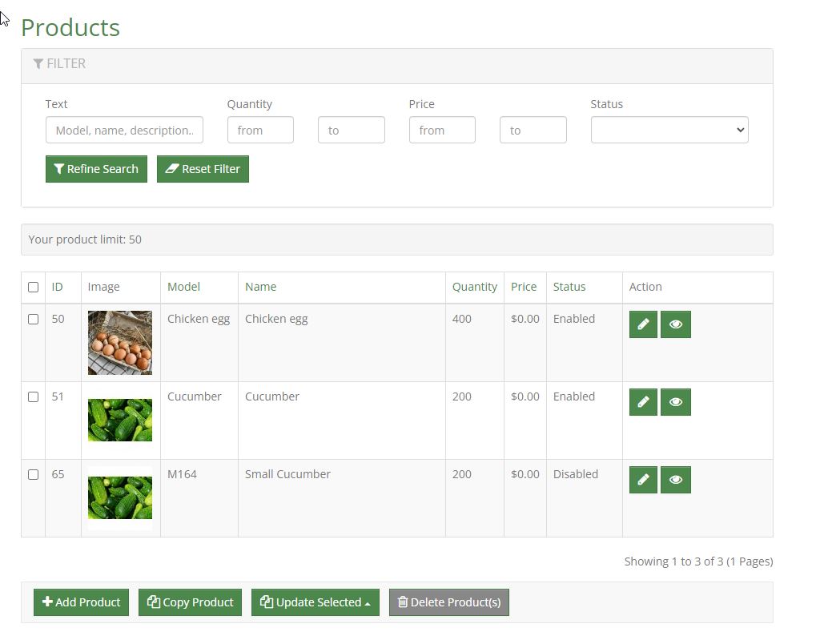The width and height of the screenshot is (828, 644).
Task: Hit the Reset Filter eraser button
Action: (203, 169)
